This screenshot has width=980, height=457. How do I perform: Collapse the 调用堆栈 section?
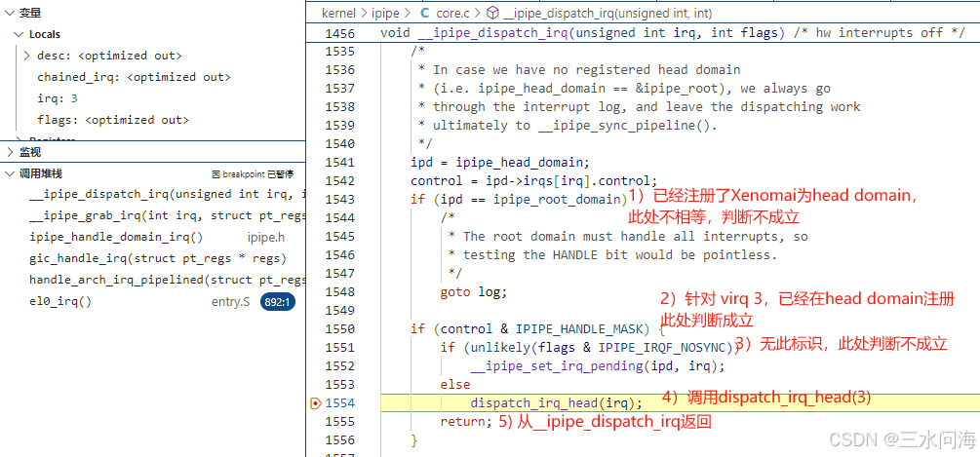point(10,173)
